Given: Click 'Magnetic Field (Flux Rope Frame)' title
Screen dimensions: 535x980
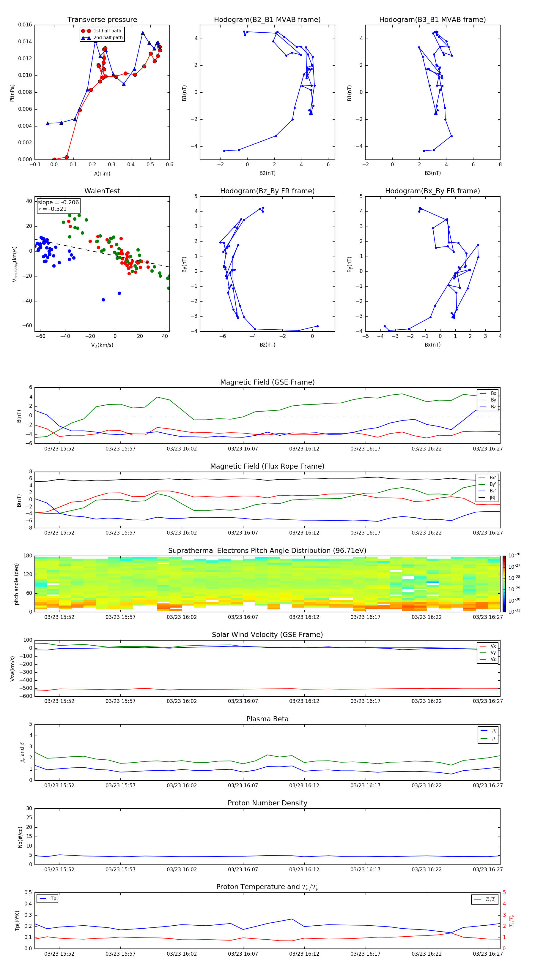Looking at the screenshot, I should (267, 467).
